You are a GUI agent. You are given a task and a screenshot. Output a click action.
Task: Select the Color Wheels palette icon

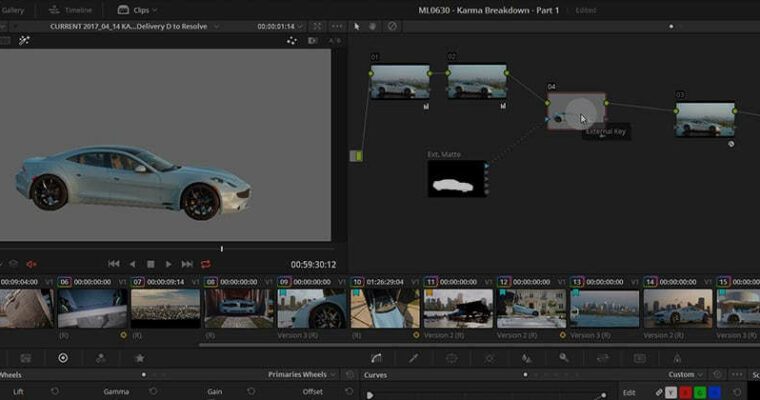[x=63, y=357]
